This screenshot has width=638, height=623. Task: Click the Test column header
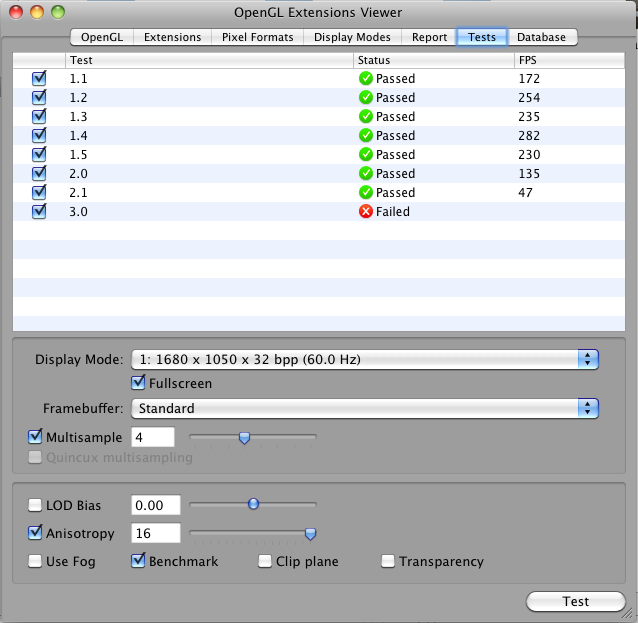pyautogui.click(x=209, y=60)
